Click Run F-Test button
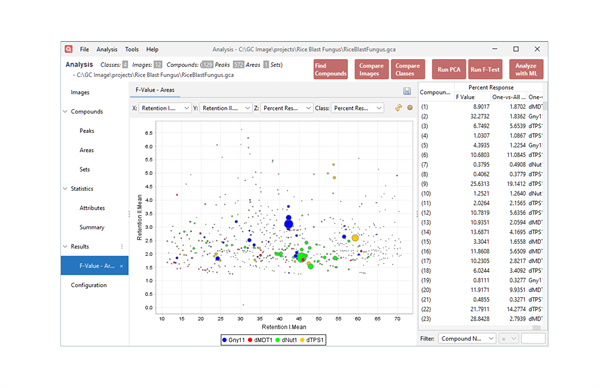The height and width of the screenshot is (388, 600). click(x=485, y=69)
